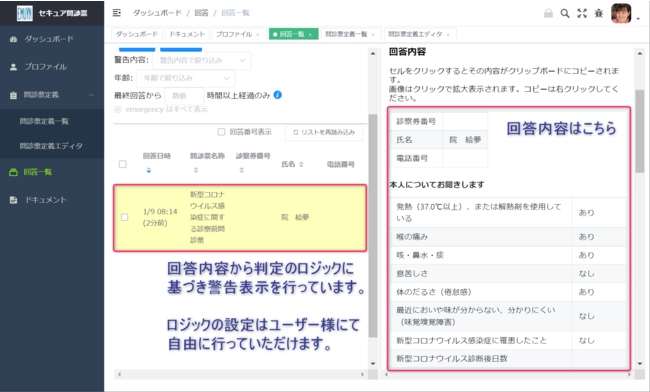Open ダッシュボード in the sidebar
Image resolution: width=650 pixels, height=392 pixels.
[49, 39]
